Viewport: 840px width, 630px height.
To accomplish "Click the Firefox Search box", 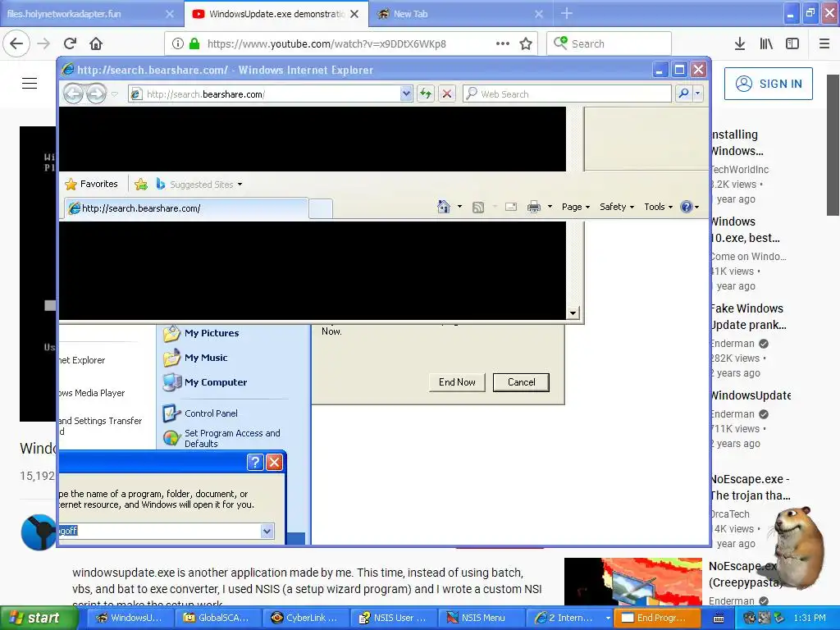I will [609, 43].
